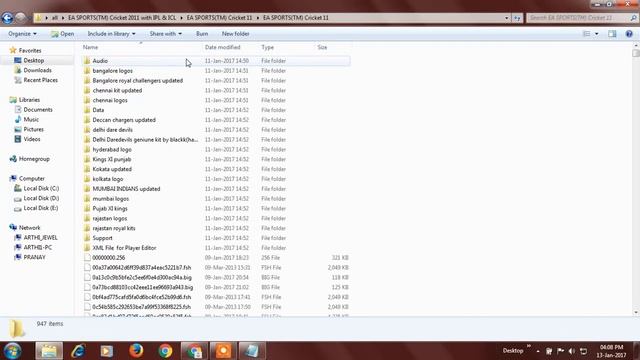The height and width of the screenshot is (360, 640).
Task: Open Windows Explorer from the taskbar
Action: 49,351
